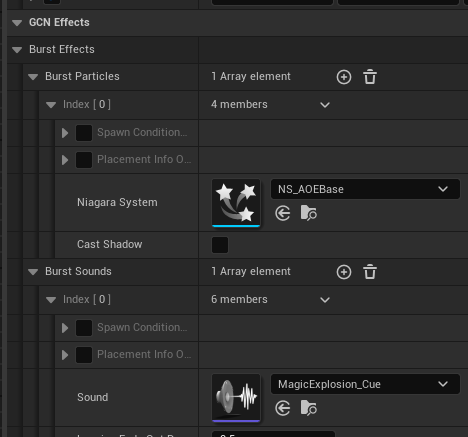
Task: Add element to Burst Sounds array
Action: pos(344,272)
